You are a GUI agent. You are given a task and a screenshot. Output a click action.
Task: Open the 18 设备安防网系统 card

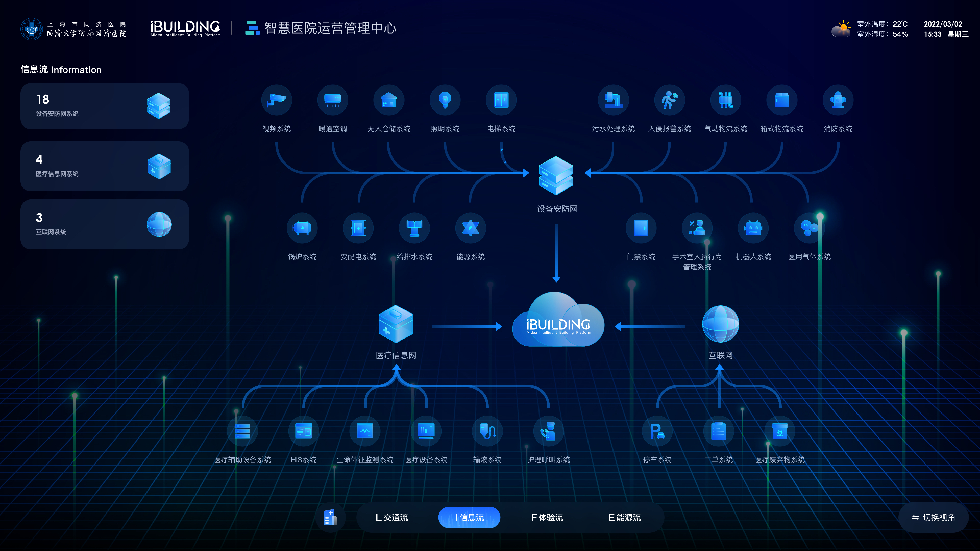tap(105, 106)
